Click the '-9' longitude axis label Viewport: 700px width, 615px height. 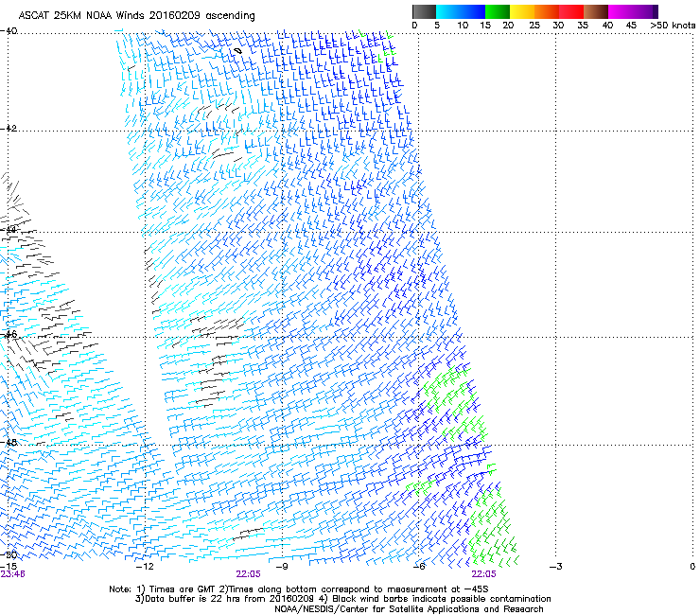[x=282, y=567]
